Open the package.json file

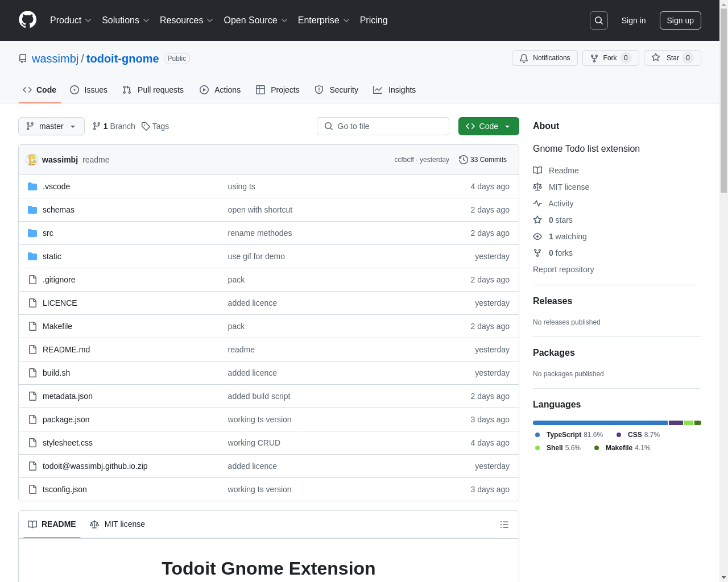tap(66, 419)
